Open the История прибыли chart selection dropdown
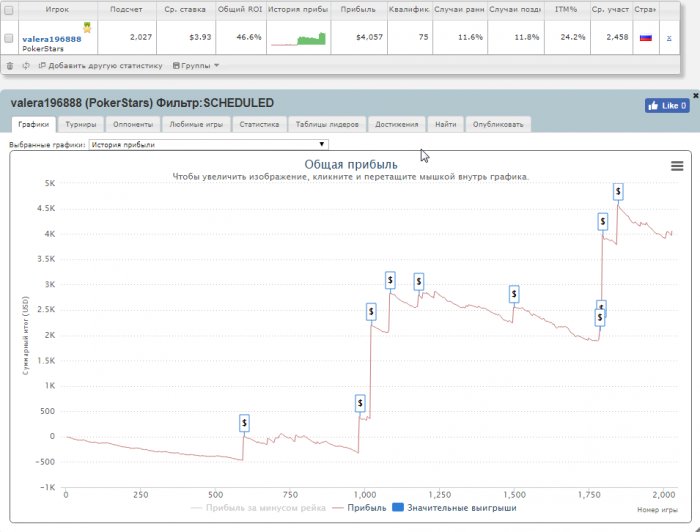 (x=208, y=145)
